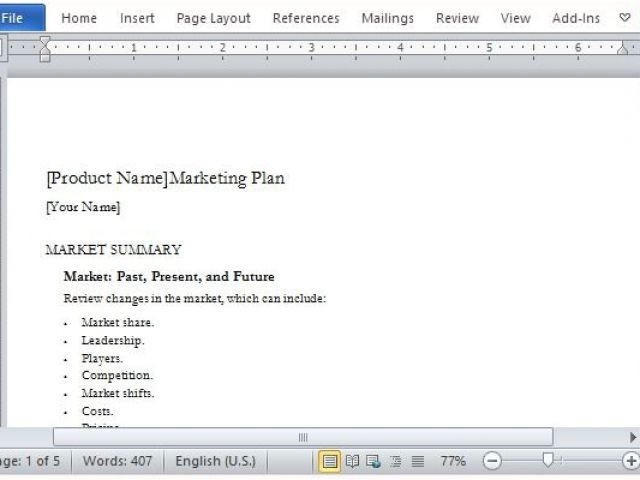Image resolution: width=640 pixels, height=480 pixels.
Task: Click the ribbon minimize caret icon
Action: pos(625,18)
